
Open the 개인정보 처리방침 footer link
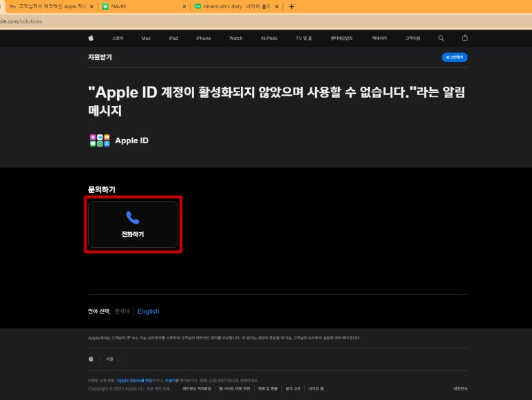point(196,388)
